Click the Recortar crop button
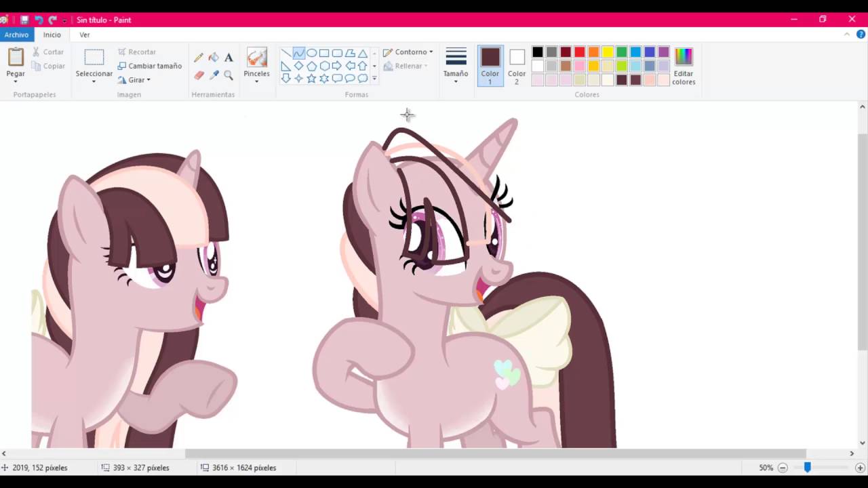Screen dimensions: 868x488 click(x=137, y=52)
